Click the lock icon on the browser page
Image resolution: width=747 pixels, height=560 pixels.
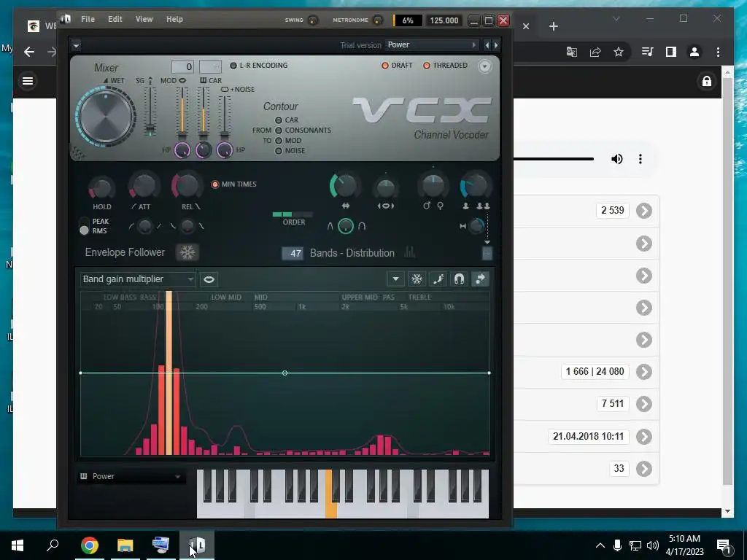[x=706, y=82]
